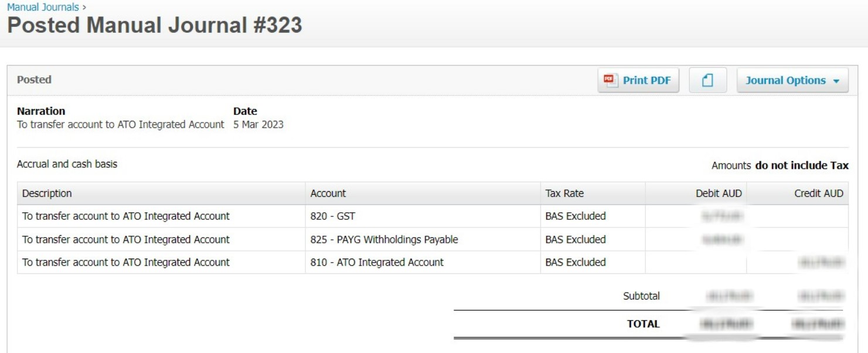Click the blurred debit amount for GST
Screen dimensions: 868x353
(x=721, y=216)
